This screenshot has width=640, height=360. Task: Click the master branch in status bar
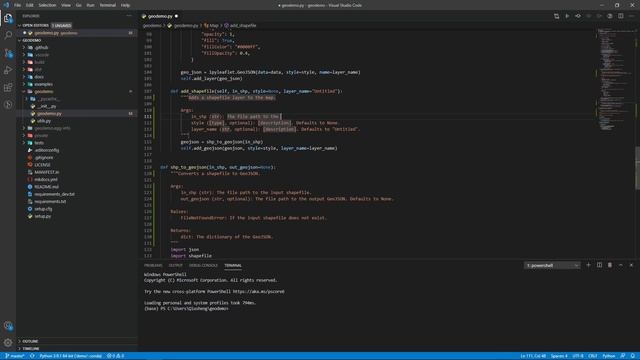[x=15, y=356]
